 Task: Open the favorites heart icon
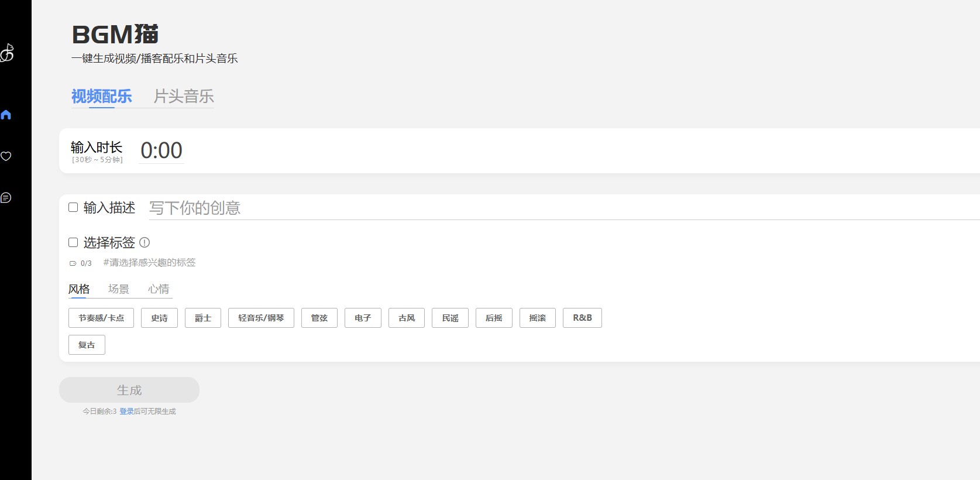(6, 156)
